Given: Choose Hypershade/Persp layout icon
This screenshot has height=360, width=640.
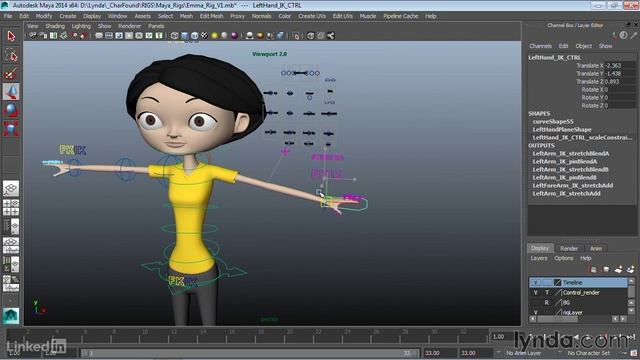Looking at the screenshot, I should [11, 264].
